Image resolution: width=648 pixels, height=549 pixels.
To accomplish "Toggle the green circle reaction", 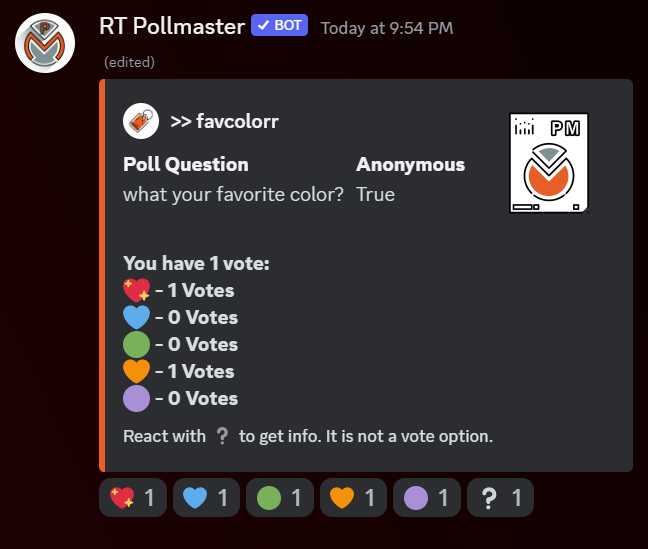I will coord(280,497).
